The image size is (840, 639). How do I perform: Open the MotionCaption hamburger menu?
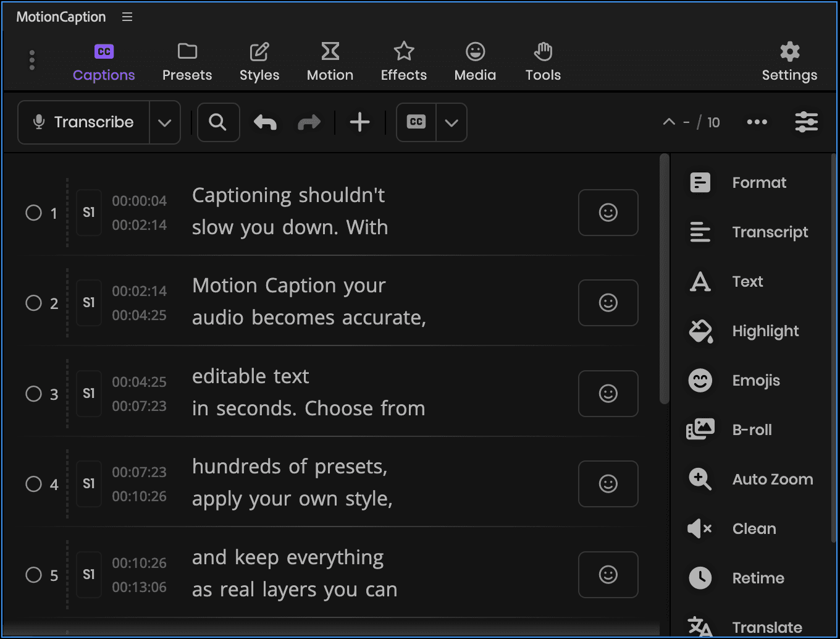coord(127,17)
